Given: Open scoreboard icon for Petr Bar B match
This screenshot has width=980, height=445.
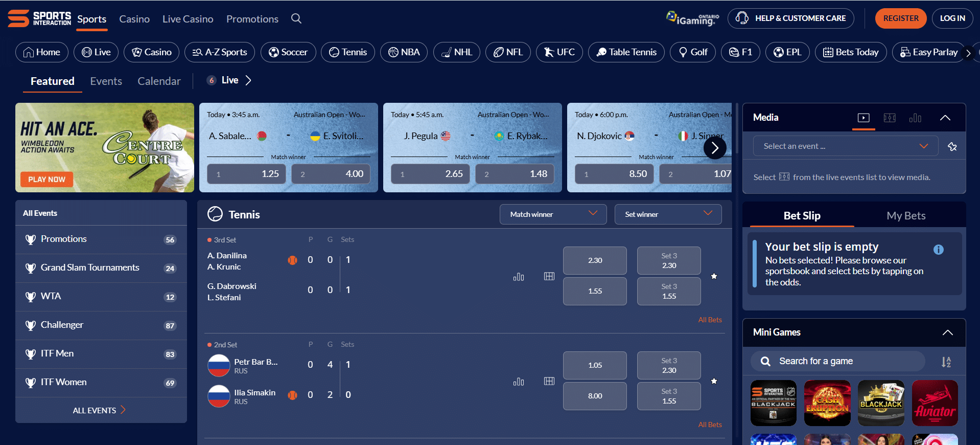Looking at the screenshot, I should click(x=549, y=381).
